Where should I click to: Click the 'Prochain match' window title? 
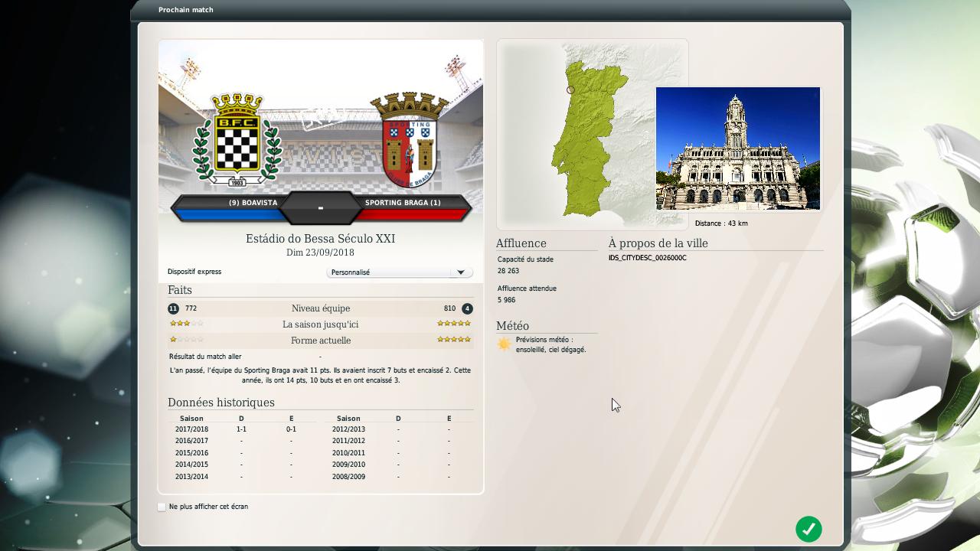point(186,10)
